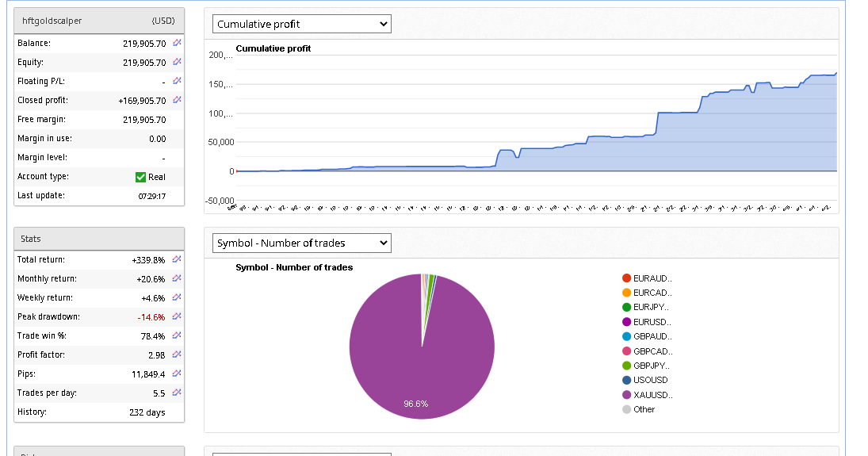Select the Stats panel header
This screenshot has width=868, height=456.
pyautogui.click(x=99, y=239)
